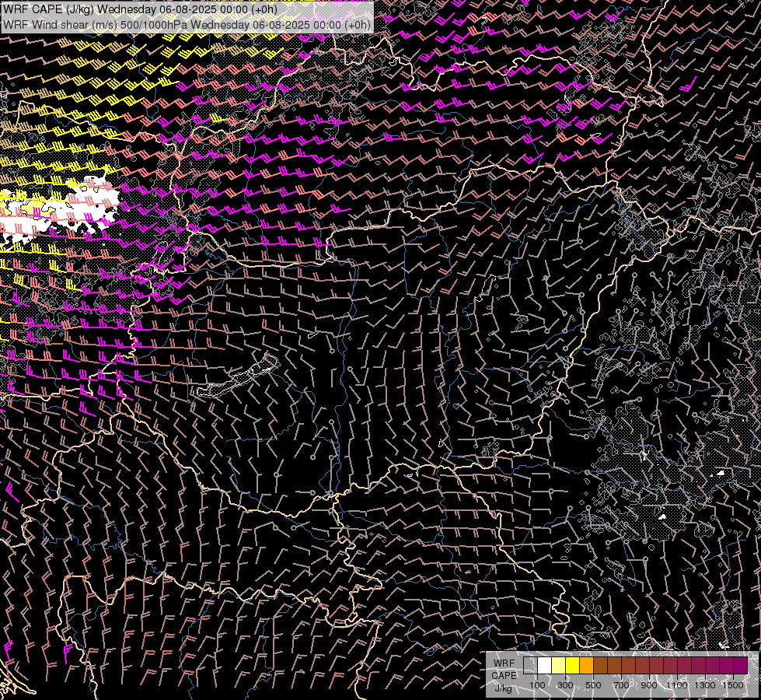
Task: Click the 1500 value on legend scale
Action: tap(733, 685)
